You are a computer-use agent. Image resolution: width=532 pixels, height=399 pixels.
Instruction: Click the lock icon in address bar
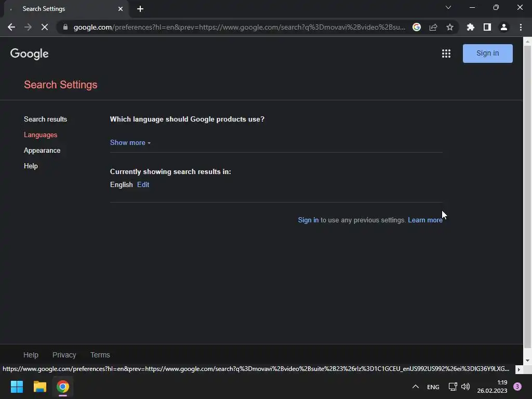pyautogui.click(x=65, y=27)
